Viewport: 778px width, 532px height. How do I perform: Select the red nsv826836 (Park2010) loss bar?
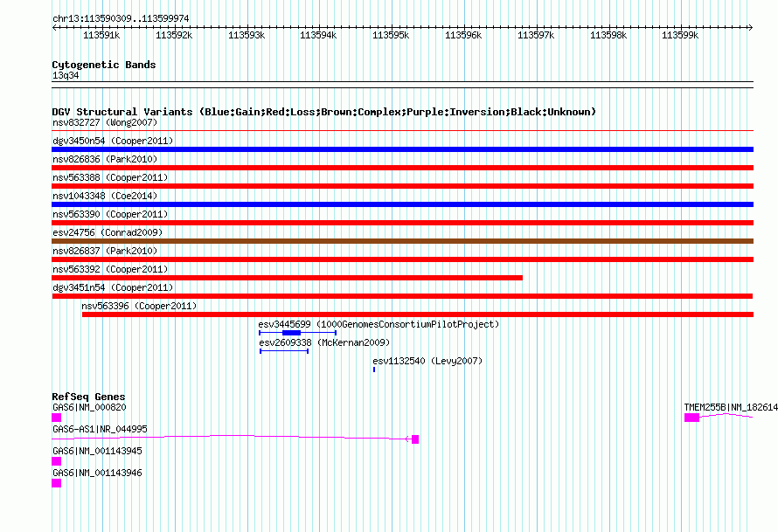(402, 168)
